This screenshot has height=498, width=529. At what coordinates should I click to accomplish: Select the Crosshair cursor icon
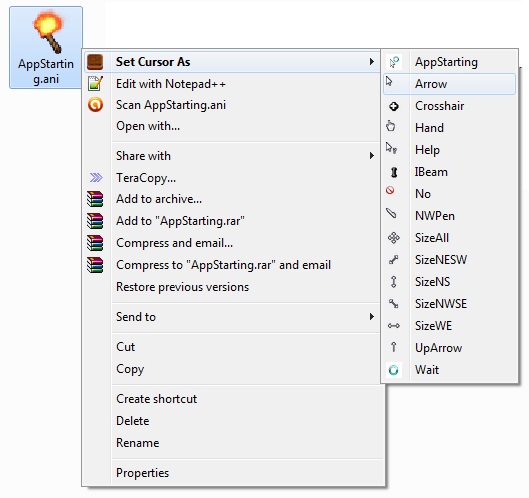pyautogui.click(x=393, y=106)
